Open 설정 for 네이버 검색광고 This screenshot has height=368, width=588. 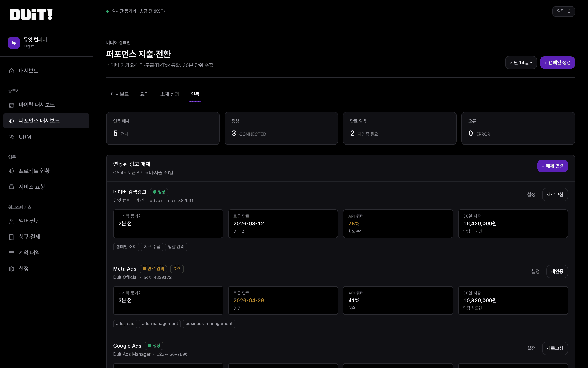click(x=531, y=194)
